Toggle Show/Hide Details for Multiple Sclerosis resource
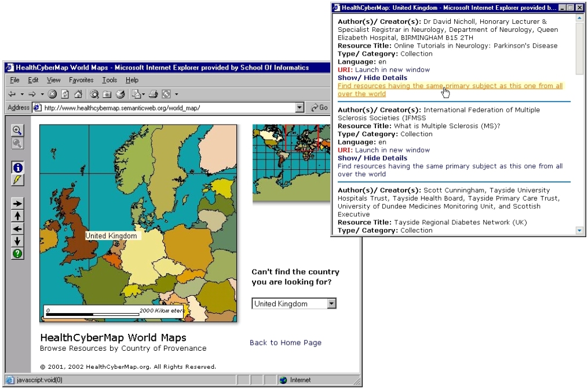This screenshot has width=588, height=389. pos(372,158)
